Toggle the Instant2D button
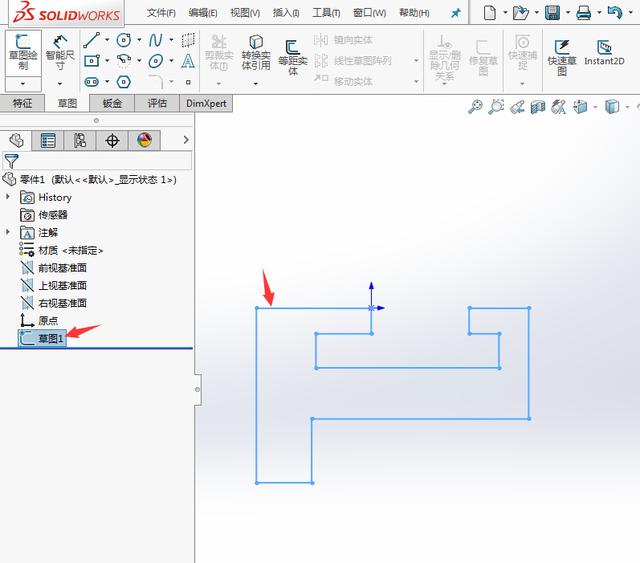 [x=604, y=52]
